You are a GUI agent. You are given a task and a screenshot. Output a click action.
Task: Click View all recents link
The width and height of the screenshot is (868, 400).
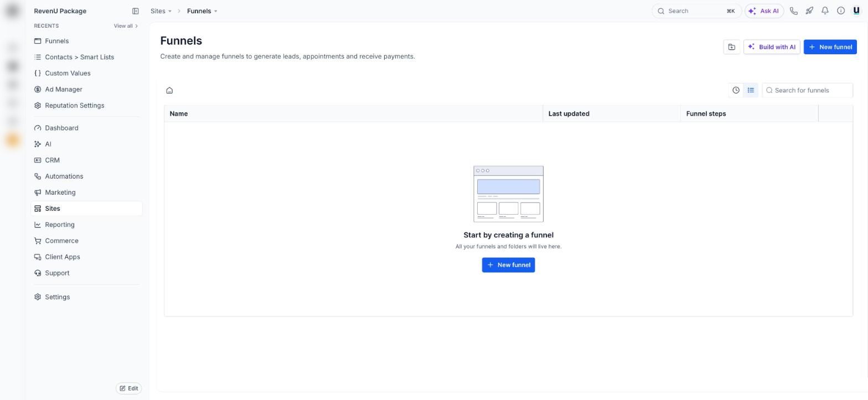[126, 26]
